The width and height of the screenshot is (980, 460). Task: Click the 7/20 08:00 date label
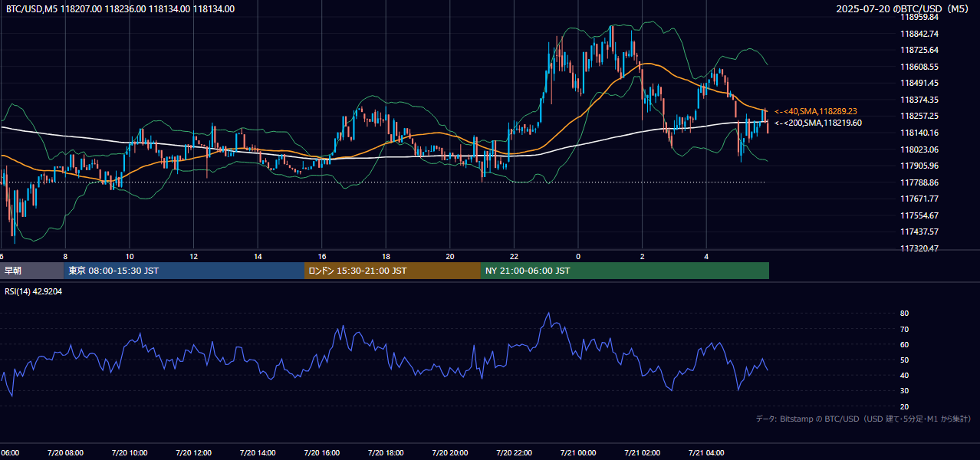[65, 452]
